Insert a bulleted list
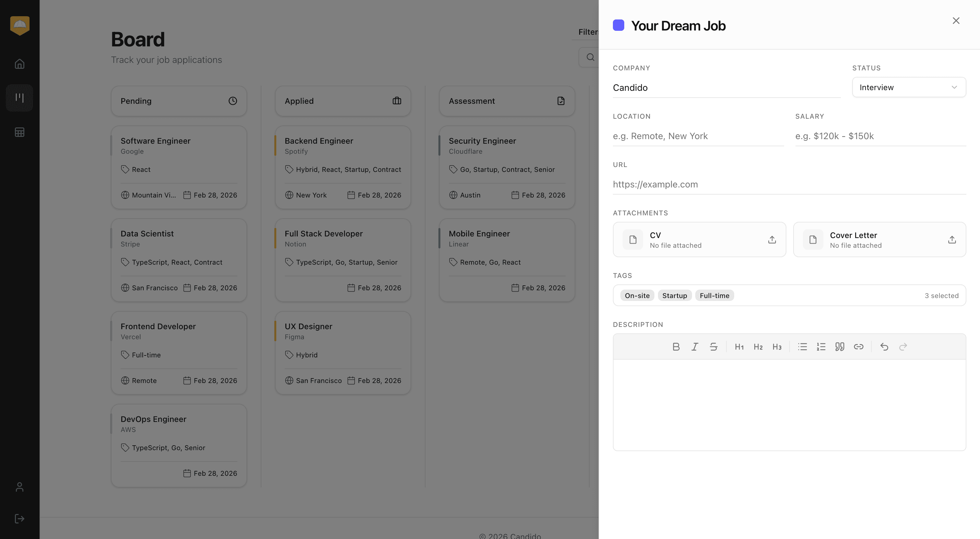The height and width of the screenshot is (539, 980). click(x=802, y=347)
